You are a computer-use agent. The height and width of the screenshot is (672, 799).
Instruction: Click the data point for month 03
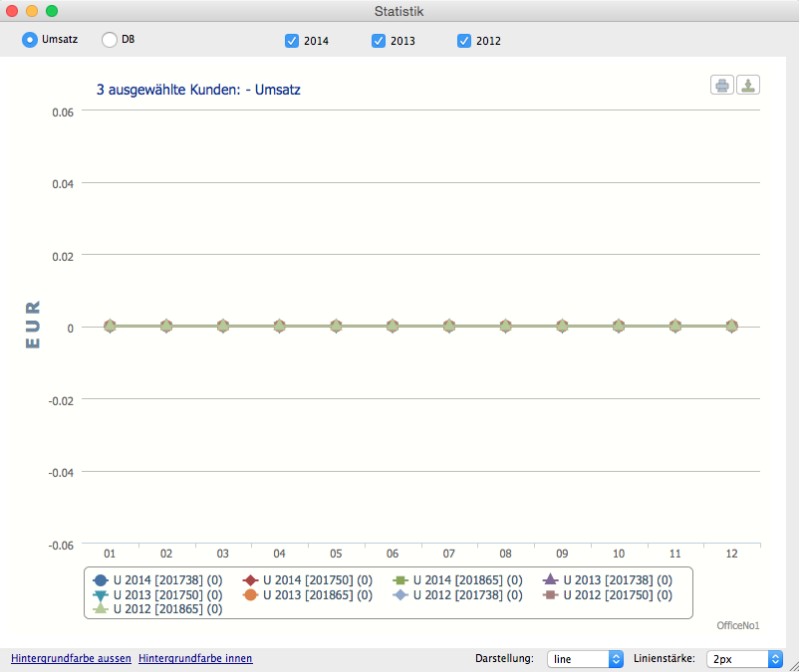pyautogui.click(x=223, y=326)
